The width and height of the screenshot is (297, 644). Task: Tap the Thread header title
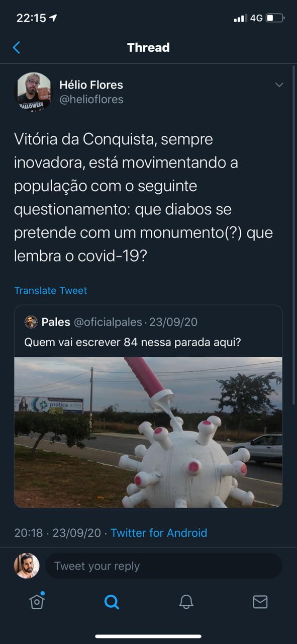coord(148,48)
